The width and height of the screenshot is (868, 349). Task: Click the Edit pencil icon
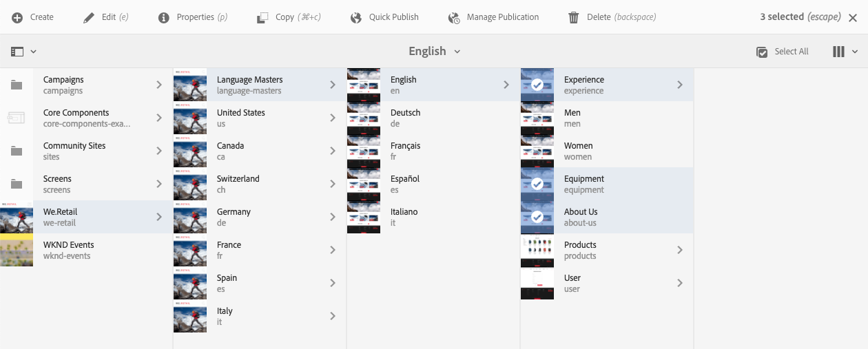(89, 17)
